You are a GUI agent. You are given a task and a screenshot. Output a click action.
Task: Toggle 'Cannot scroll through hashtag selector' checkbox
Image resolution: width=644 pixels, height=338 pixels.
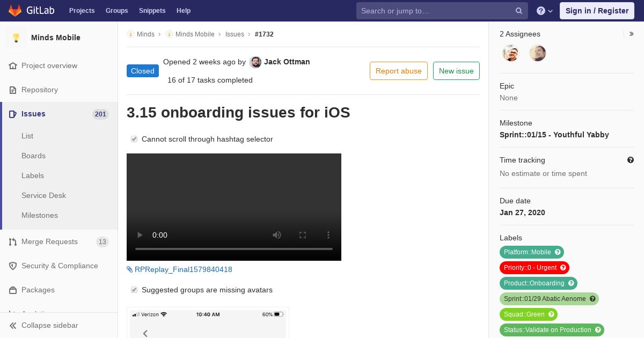tap(134, 139)
